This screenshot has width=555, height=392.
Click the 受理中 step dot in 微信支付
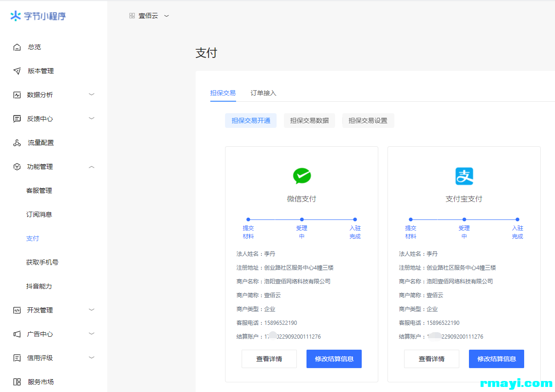[302, 219]
